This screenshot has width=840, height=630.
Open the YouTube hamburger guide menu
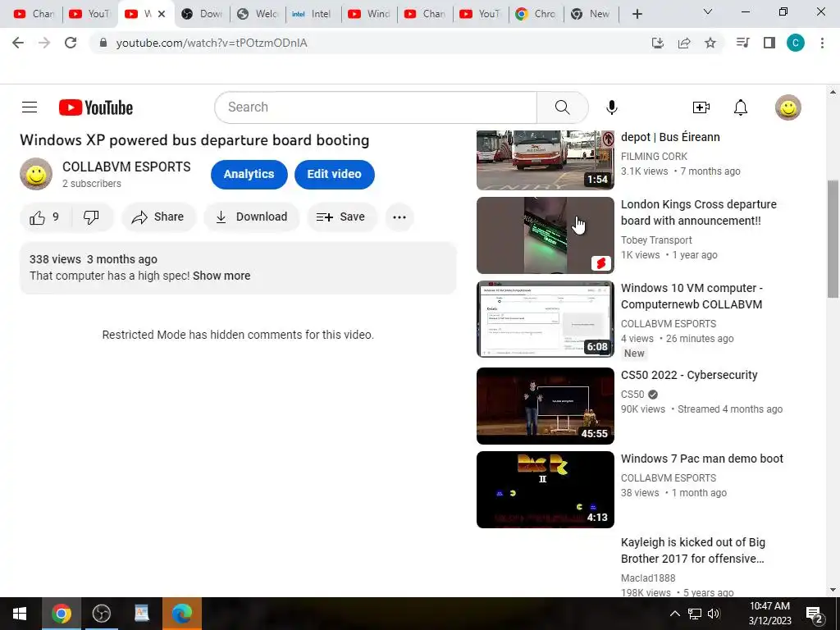pyautogui.click(x=30, y=107)
